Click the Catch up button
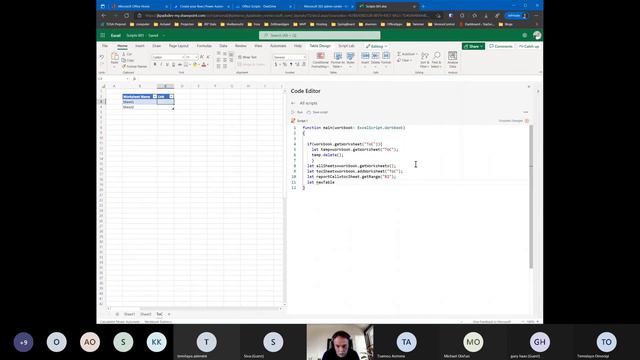Screen dimensions: 640x360 click(529, 46)
